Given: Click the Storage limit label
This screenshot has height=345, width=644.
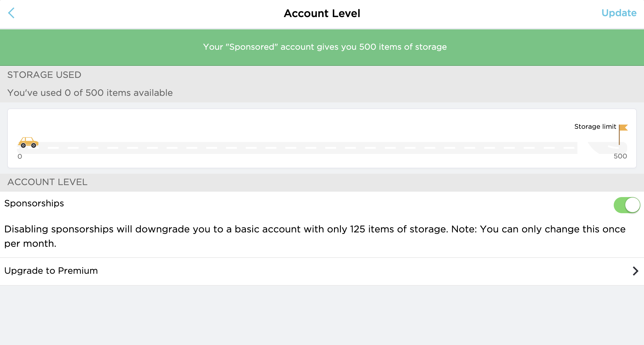Looking at the screenshot, I should tap(595, 127).
